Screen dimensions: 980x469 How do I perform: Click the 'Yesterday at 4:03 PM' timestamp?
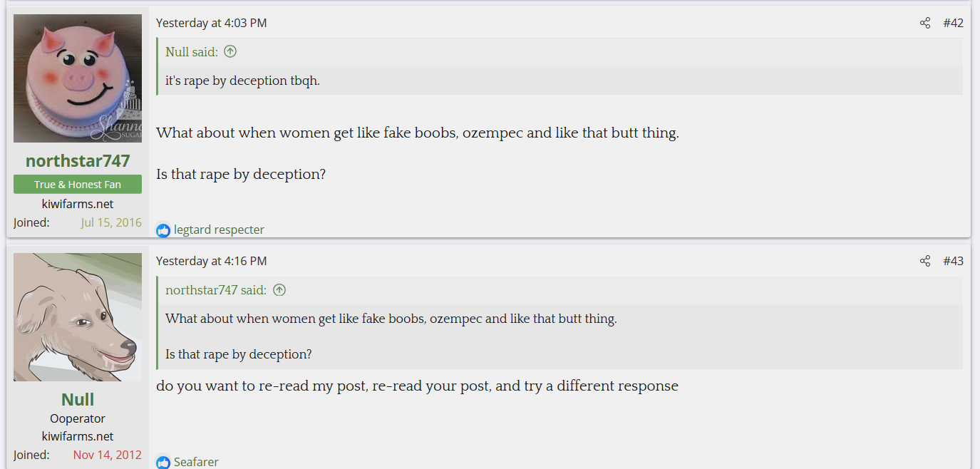211,23
